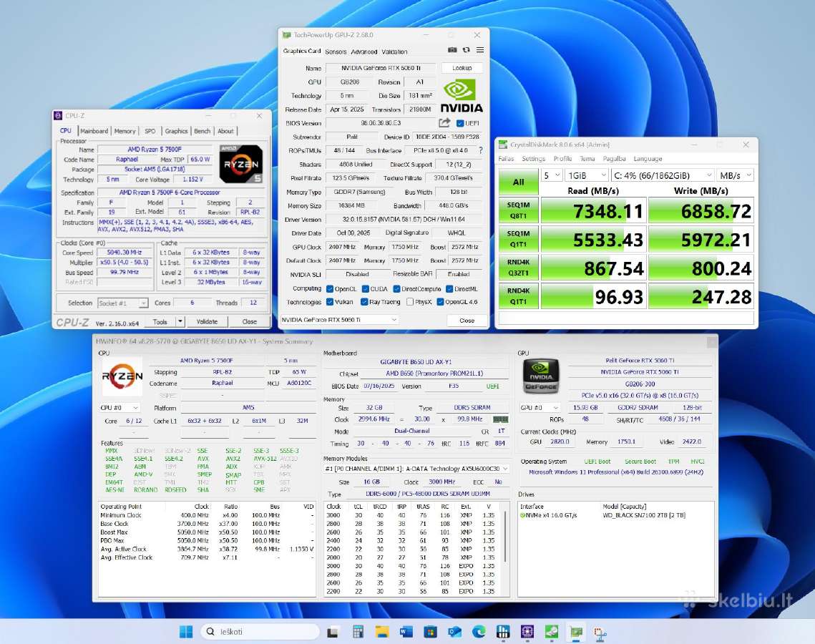The height and width of the screenshot is (644, 815).
Task: Enable the PhysX checkbox
Action: point(410,301)
